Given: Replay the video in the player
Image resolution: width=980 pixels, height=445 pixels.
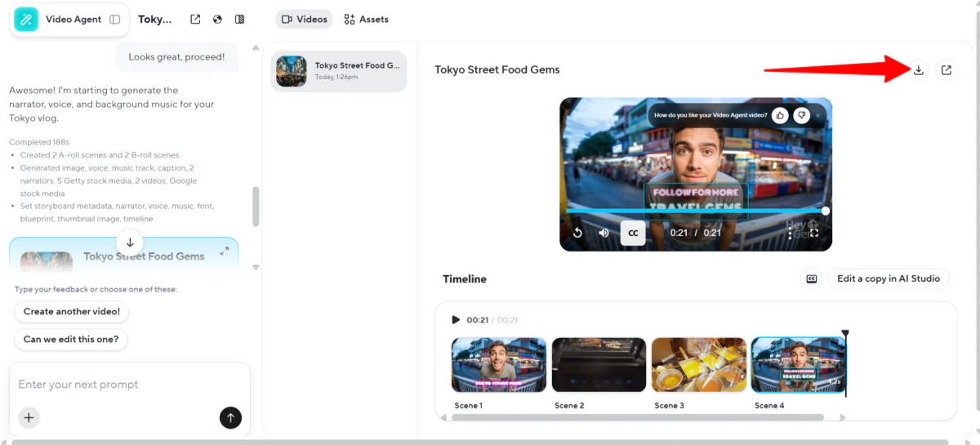Looking at the screenshot, I should coord(577,233).
